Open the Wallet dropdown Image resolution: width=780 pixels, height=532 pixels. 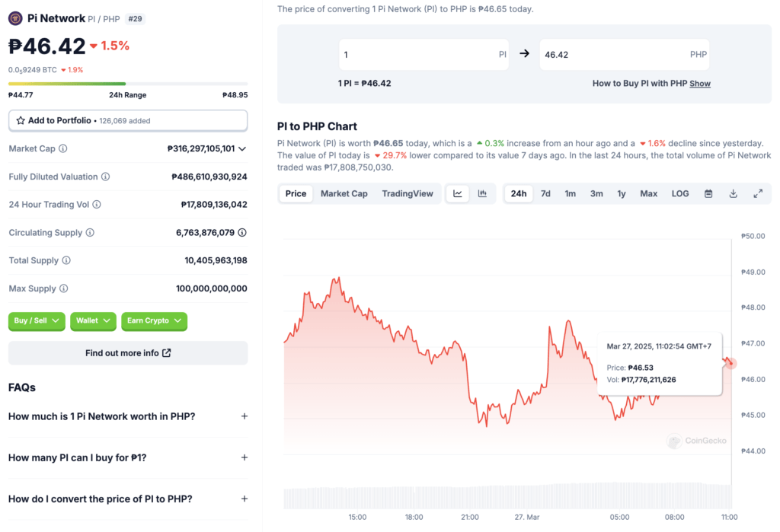93,320
